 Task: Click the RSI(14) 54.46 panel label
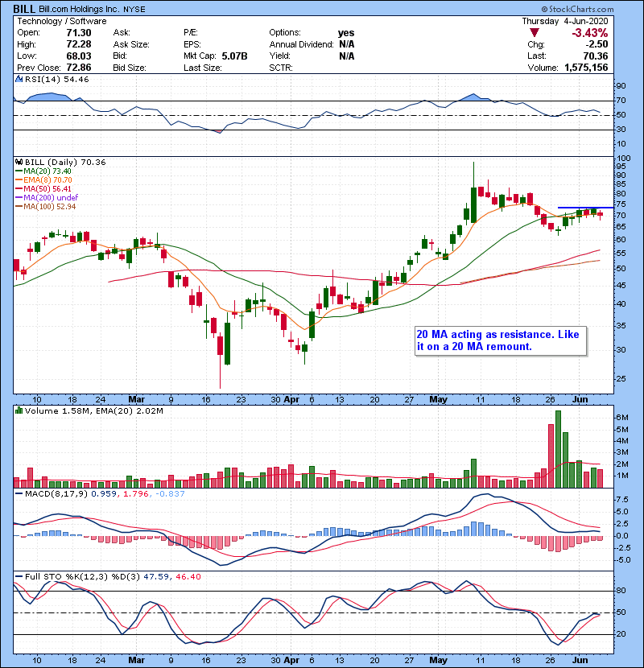56,79
